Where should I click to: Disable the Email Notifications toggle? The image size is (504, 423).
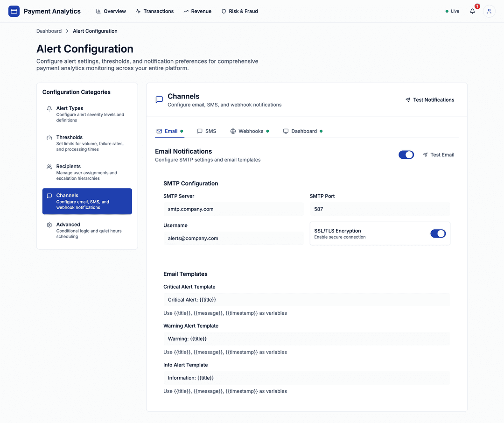(406, 155)
